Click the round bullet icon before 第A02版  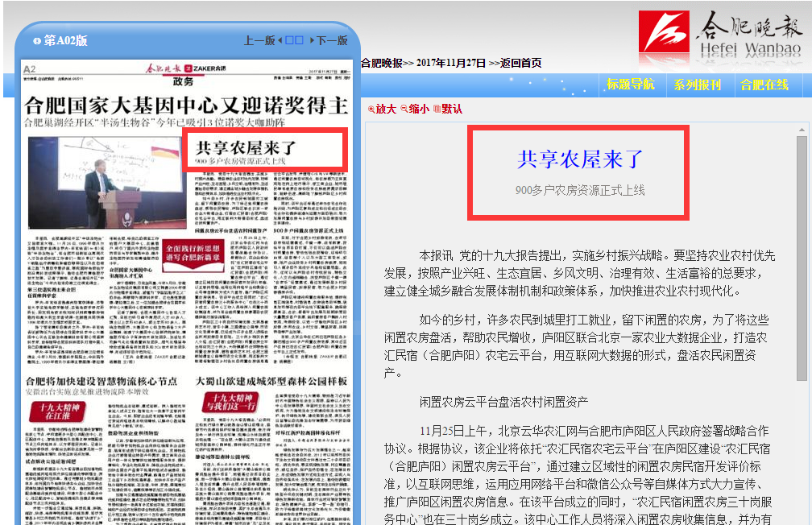37,41
